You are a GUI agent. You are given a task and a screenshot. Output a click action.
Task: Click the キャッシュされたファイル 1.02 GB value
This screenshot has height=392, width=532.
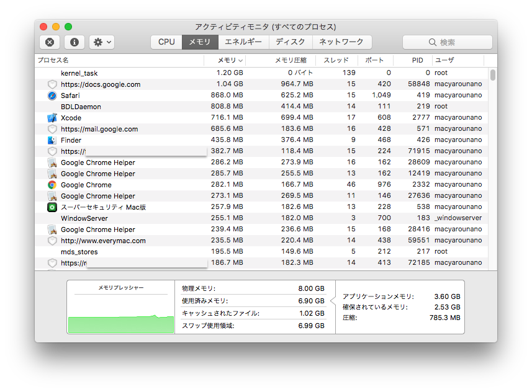312,313
